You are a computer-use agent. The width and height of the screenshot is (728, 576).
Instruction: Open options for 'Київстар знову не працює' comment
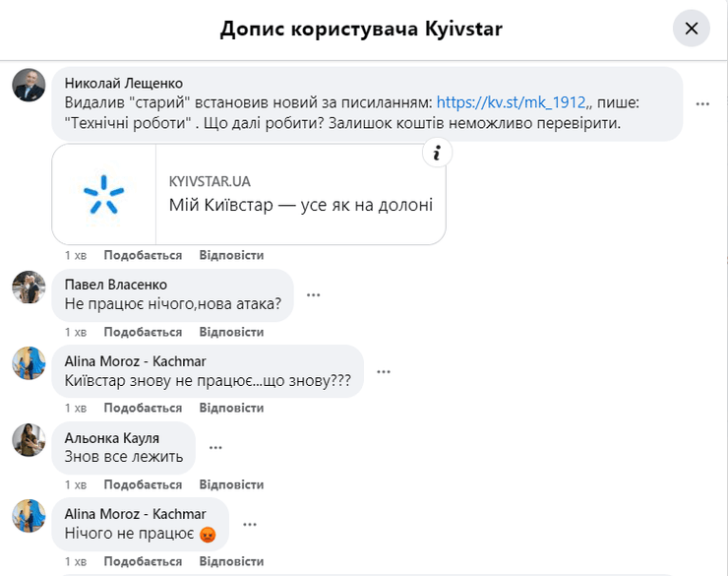click(384, 371)
